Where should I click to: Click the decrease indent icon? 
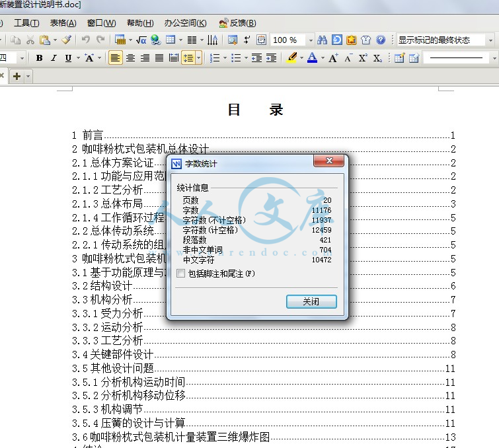coord(256,58)
